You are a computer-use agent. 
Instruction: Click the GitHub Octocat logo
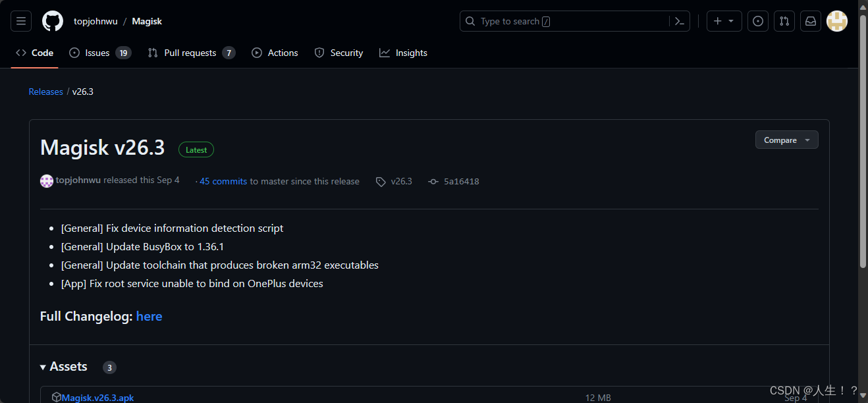[x=53, y=21]
